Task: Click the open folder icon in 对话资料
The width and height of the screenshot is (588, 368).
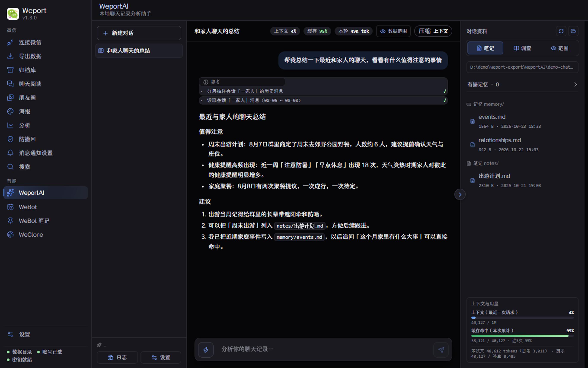Action: [573, 31]
